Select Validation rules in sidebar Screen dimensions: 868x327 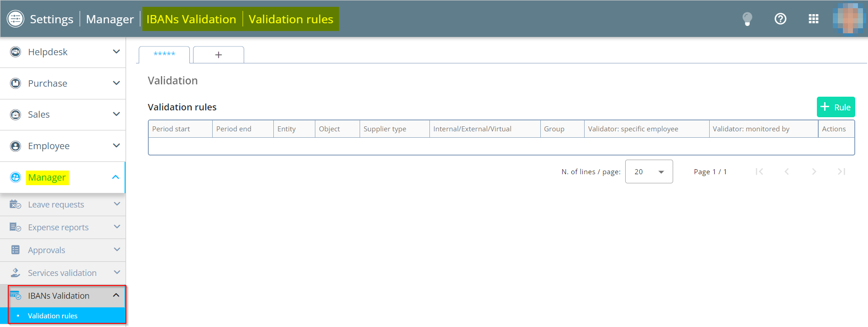click(53, 316)
